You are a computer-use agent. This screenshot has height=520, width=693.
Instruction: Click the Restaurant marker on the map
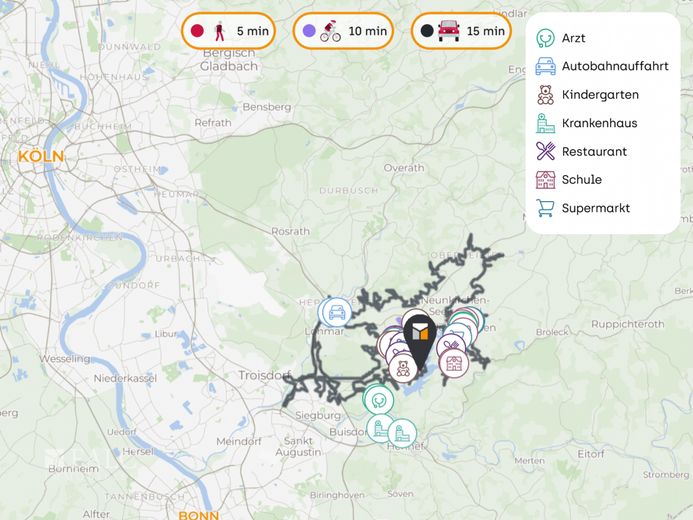pos(450,345)
